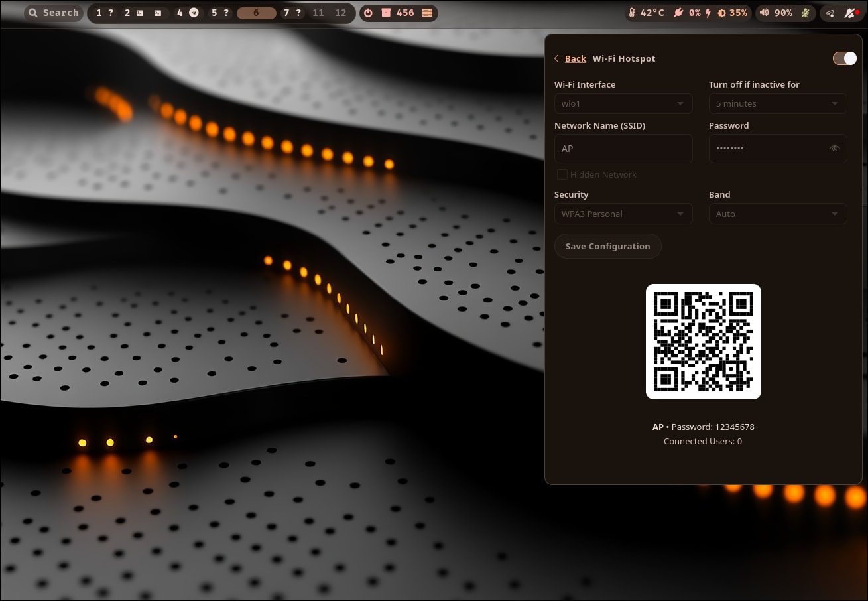Click the first terminal icon in workspace 2
Screen dimensions: 868x601
coord(140,13)
